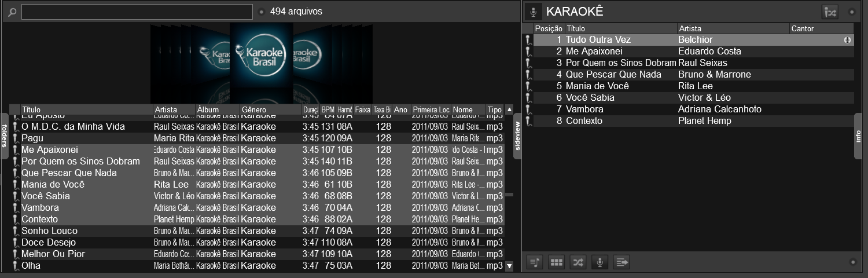Screen dimensions: 868x278
Task: Click artist 'Maria Rita' in the Pagu row
Action: click(174, 138)
